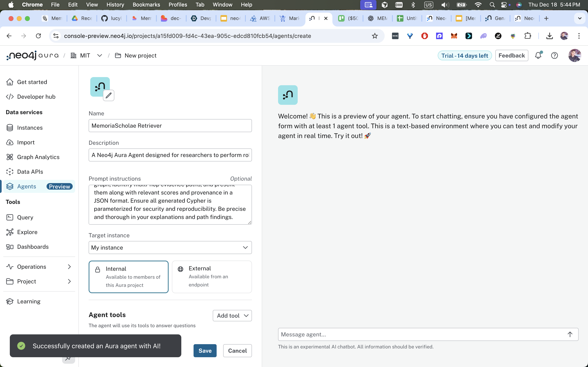Open Dashboards from the Tools section

[33, 247]
